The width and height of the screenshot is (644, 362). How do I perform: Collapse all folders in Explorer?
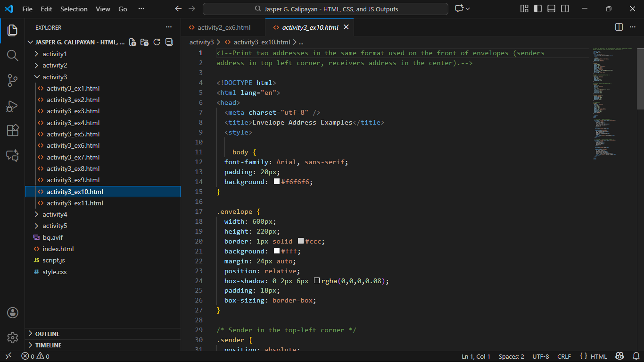tap(169, 42)
